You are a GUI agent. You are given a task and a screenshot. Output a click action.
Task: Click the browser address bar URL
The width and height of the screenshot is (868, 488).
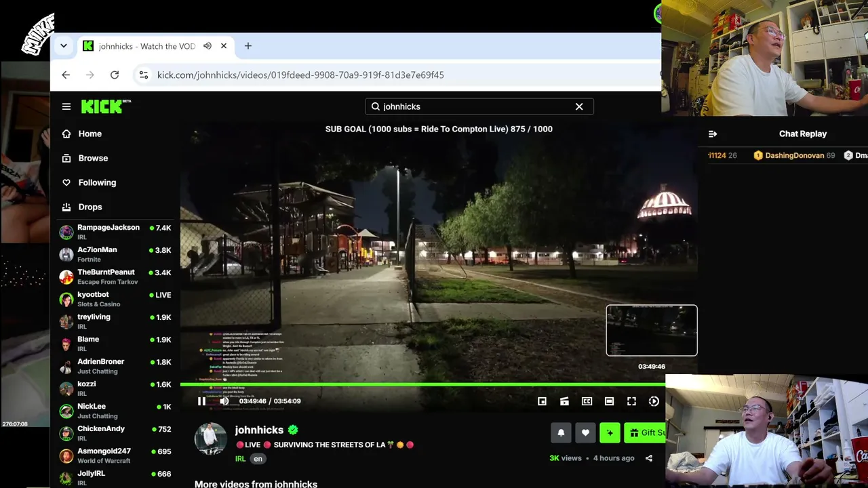[300, 75]
